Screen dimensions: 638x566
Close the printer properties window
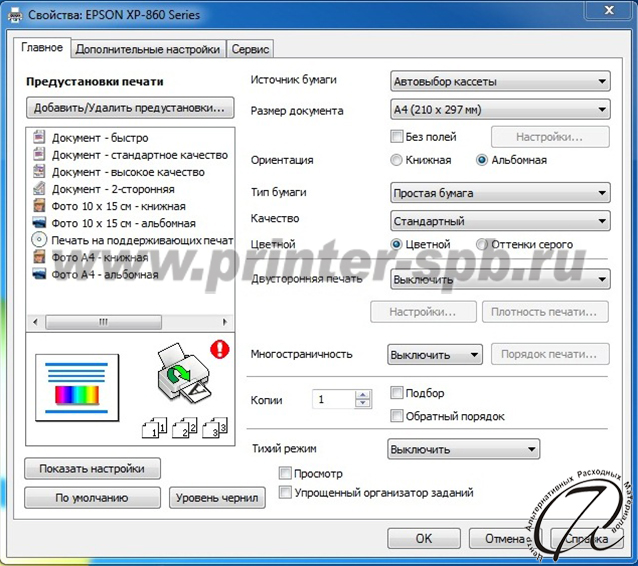[609, 10]
